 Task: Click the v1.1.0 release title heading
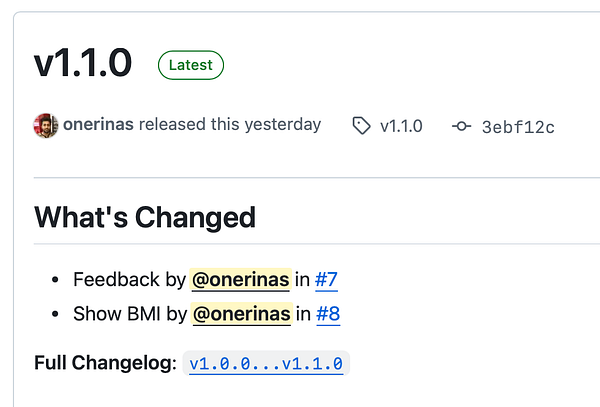(x=83, y=63)
